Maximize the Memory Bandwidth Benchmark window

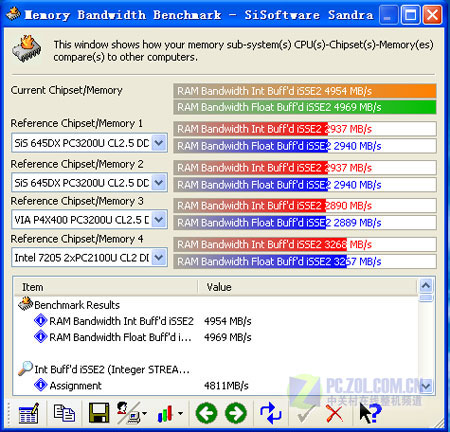point(410,15)
